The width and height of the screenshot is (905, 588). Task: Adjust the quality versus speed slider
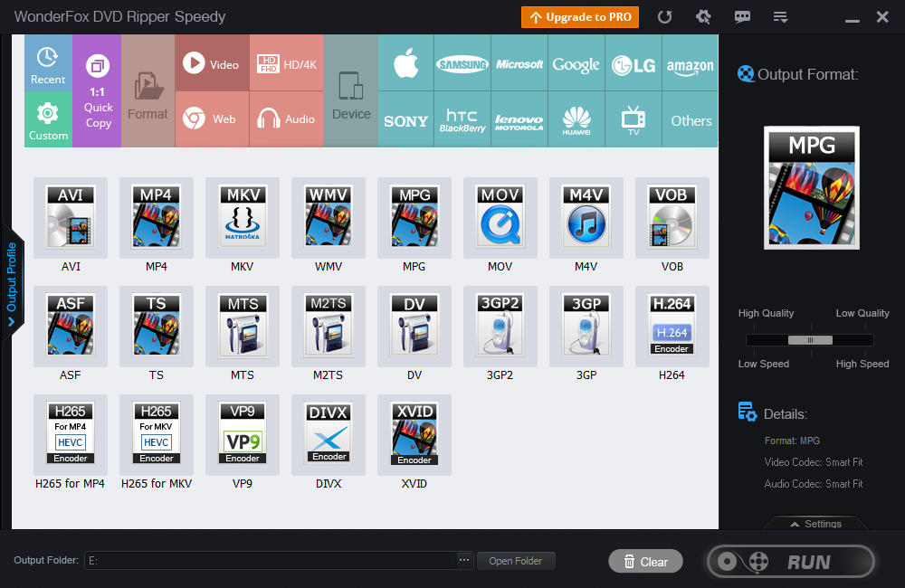808,339
